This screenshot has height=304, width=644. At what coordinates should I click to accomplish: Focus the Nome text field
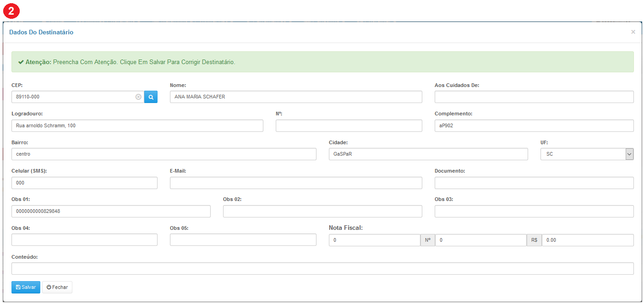[x=295, y=97]
